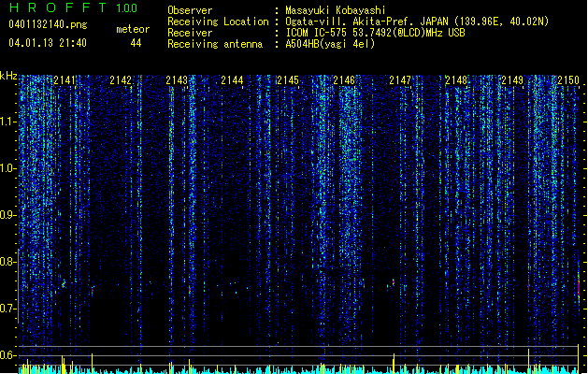Click the 0.8 frequency axis label
Viewport: 588px width, 374px height.
(8, 262)
